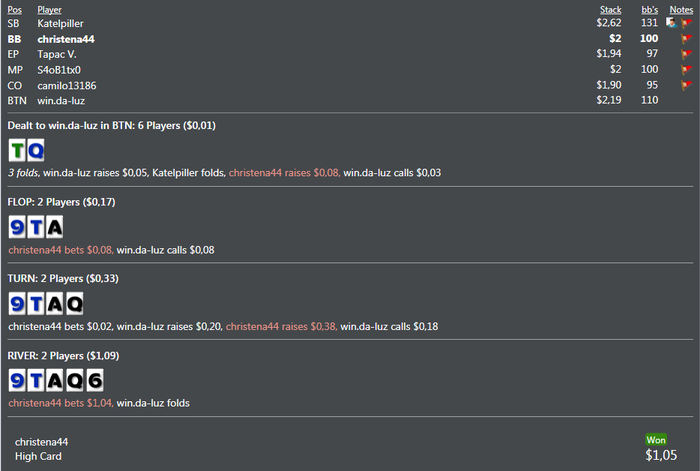
Task: Click the green Won badge
Action: (x=656, y=440)
